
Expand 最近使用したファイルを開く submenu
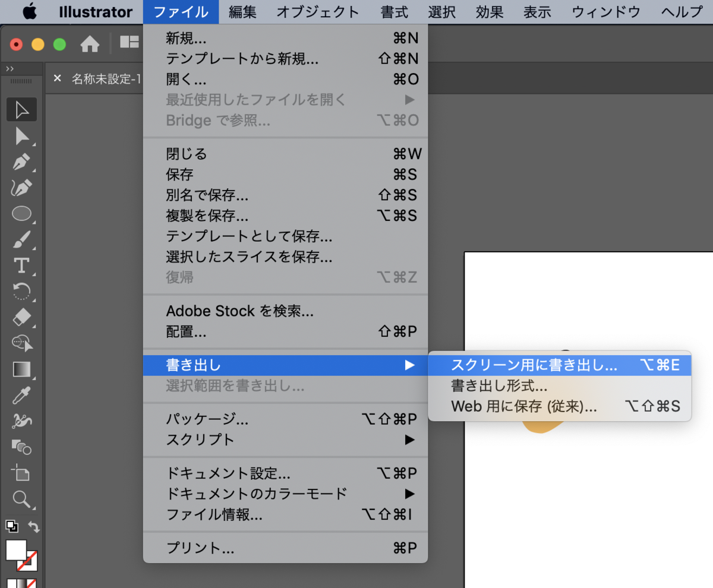pyautogui.click(x=285, y=99)
